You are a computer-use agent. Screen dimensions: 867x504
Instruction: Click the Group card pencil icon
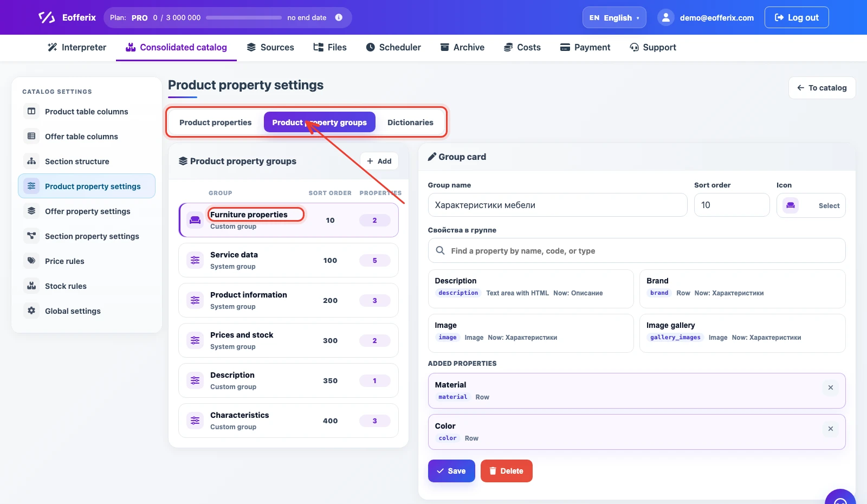(432, 157)
